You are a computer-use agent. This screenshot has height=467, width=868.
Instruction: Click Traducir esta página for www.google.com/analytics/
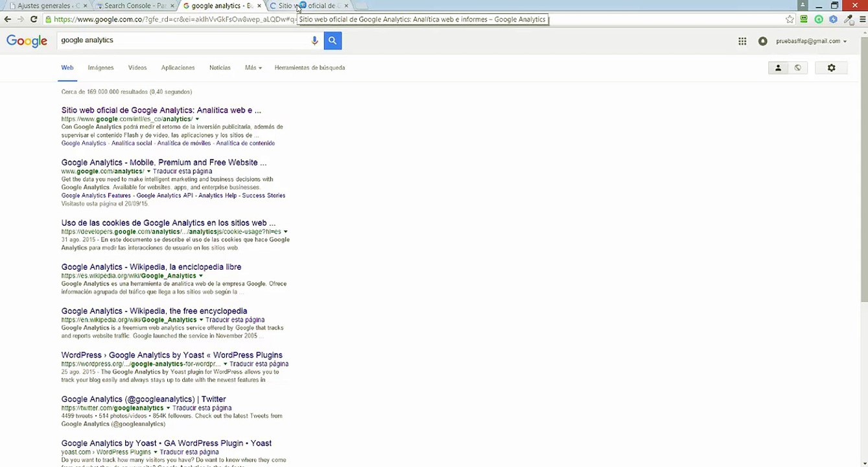click(182, 171)
